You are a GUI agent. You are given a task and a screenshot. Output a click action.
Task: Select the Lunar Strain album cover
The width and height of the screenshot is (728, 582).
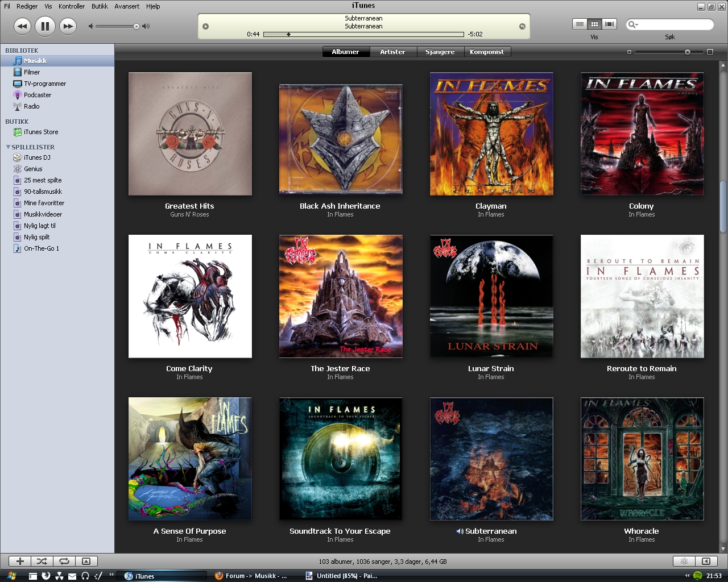coord(491,296)
